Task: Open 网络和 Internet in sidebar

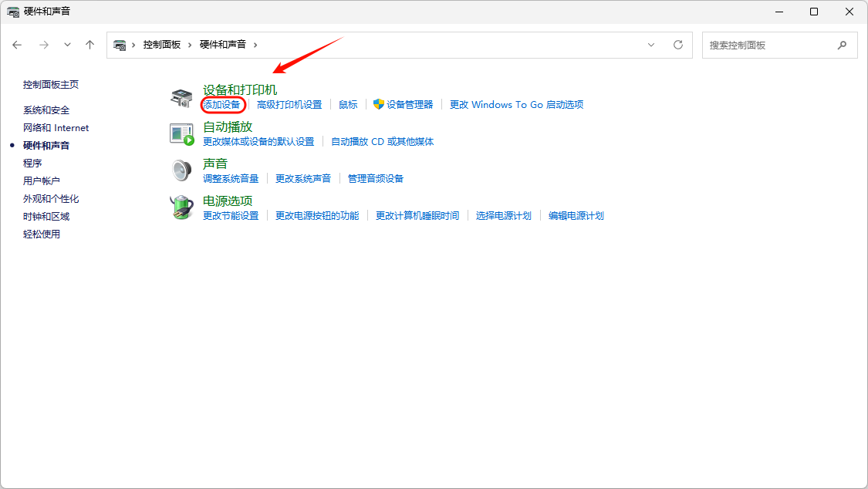Action: pyautogui.click(x=56, y=128)
